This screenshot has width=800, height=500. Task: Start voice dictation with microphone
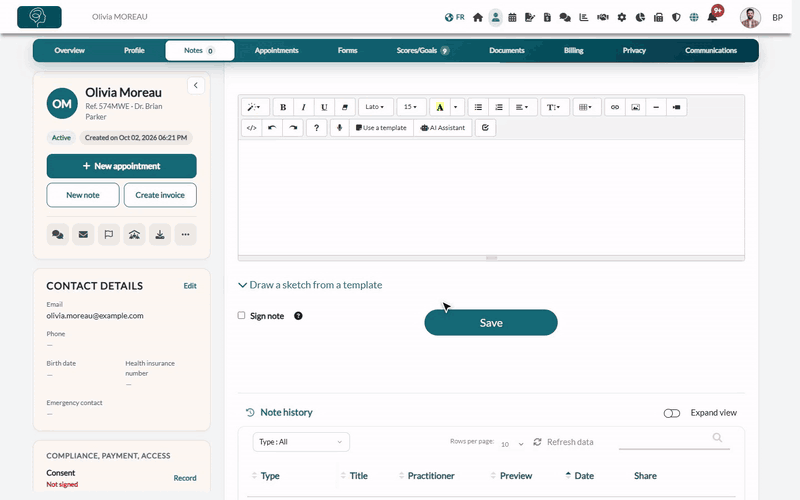(339, 128)
